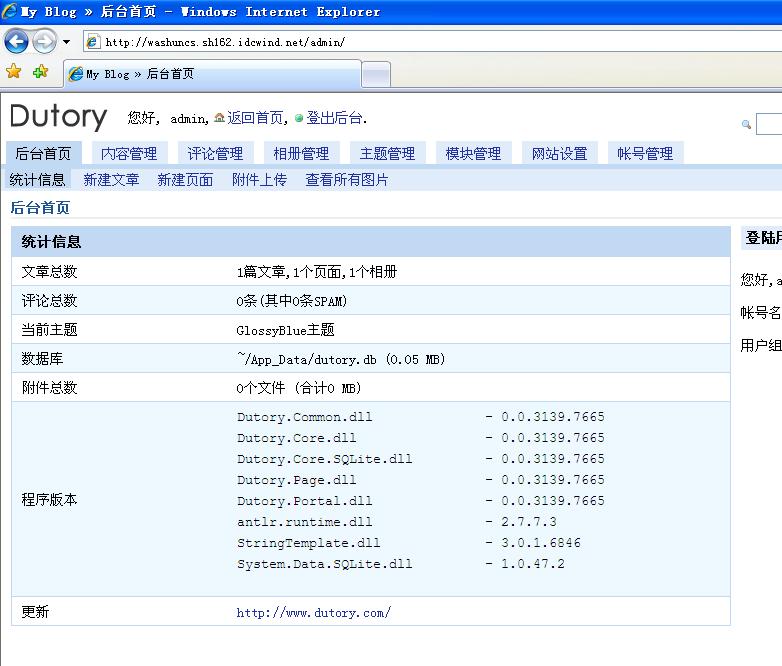Click the search magnifier icon

pyautogui.click(x=746, y=124)
